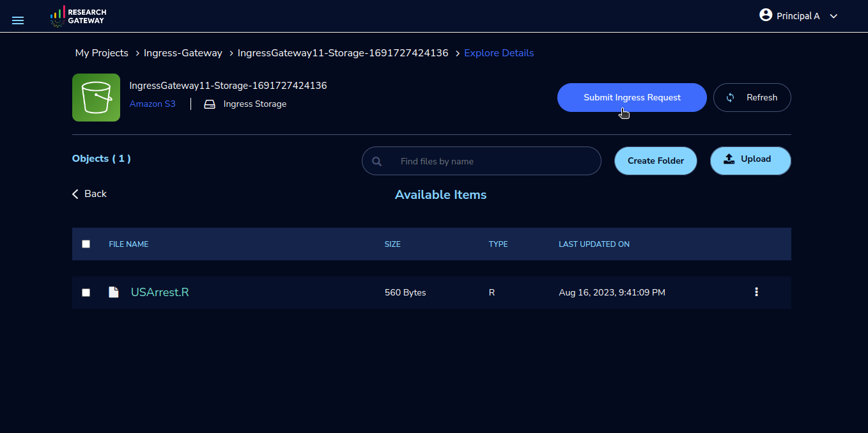Screen dimensions: 868x433
Task: Focus the Find files by name field
Action: click(x=481, y=161)
